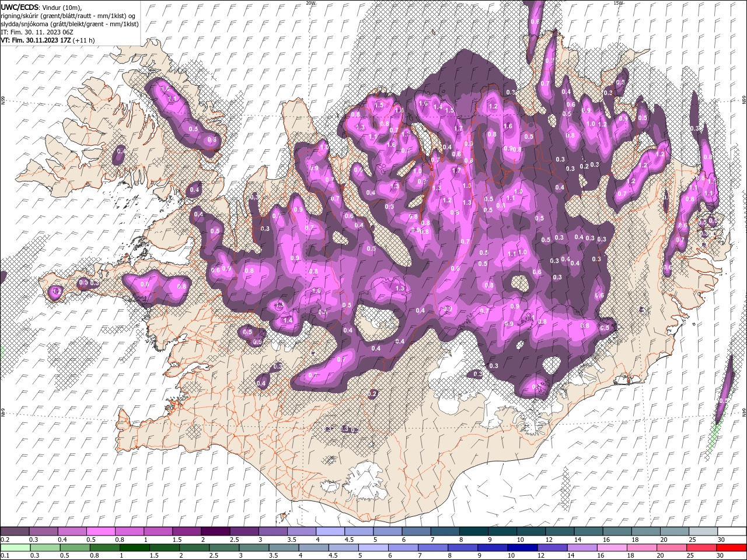Image resolution: width=747 pixels, height=560 pixels.
Task: Click the "0.2" label under the upper legend row
Action: pos(5,540)
